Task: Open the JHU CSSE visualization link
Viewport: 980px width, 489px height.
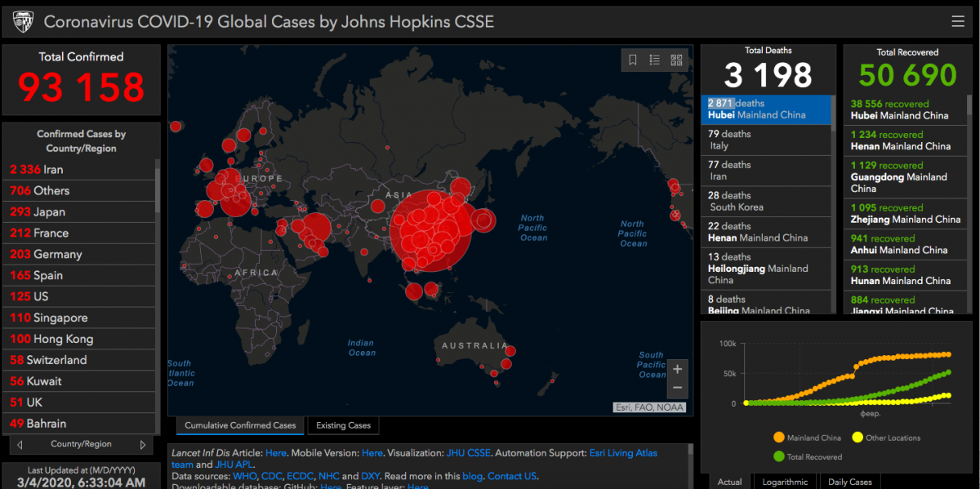Action: coord(468,452)
